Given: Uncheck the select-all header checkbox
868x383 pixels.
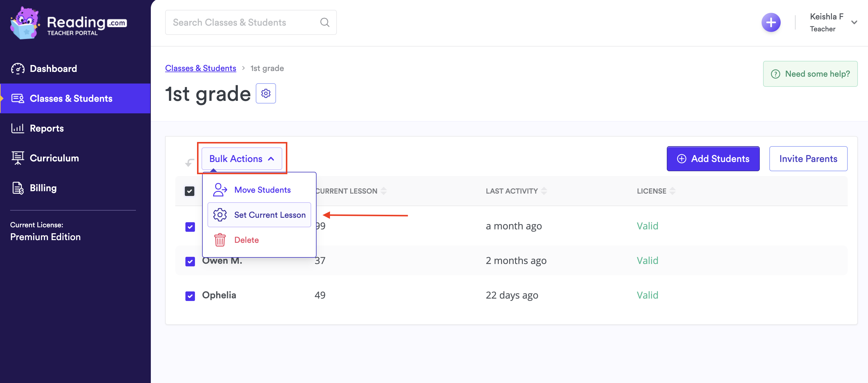Looking at the screenshot, I should [190, 191].
